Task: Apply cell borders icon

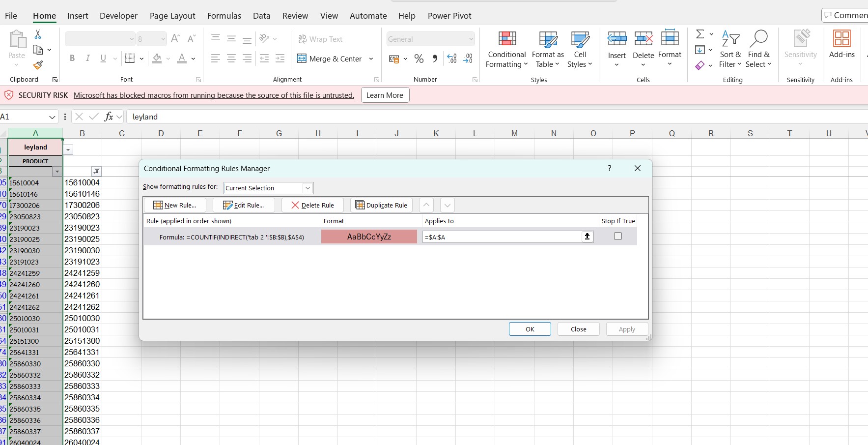Action: pos(130,59)
